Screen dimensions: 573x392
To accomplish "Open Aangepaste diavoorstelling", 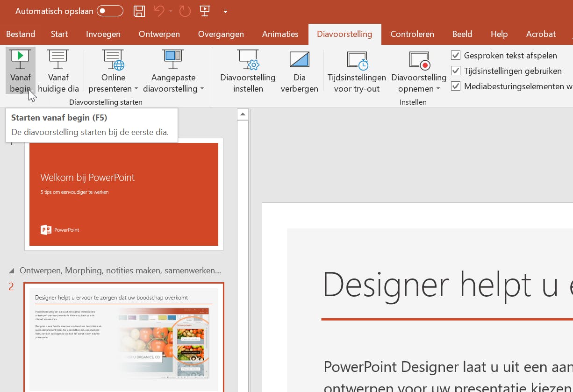I will coord(173,71).
